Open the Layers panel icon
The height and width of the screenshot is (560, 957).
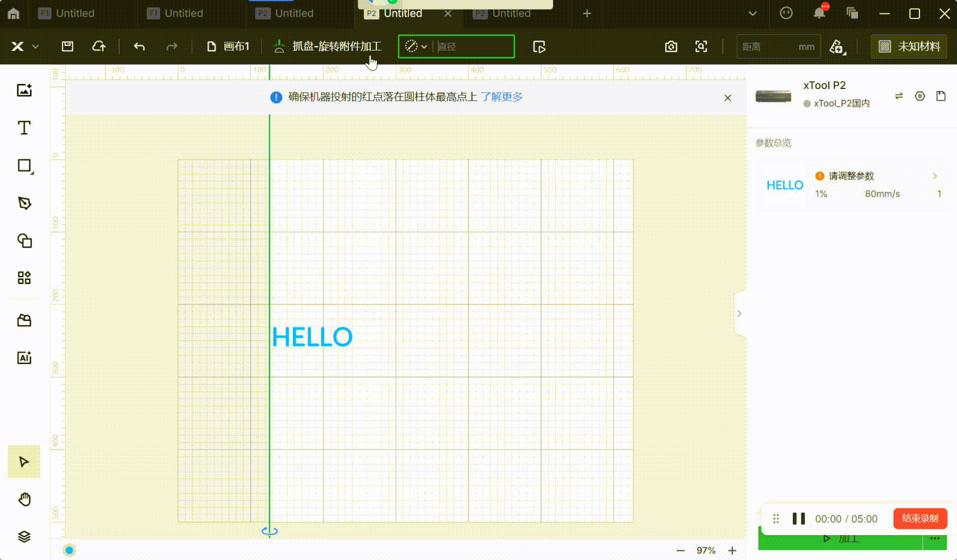coord(24,537)
